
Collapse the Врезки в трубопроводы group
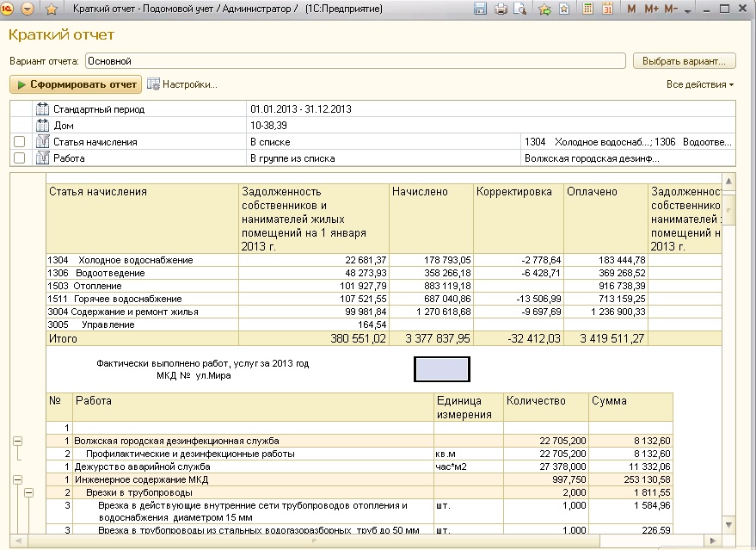pyautogui.click(x=29, y=492)
